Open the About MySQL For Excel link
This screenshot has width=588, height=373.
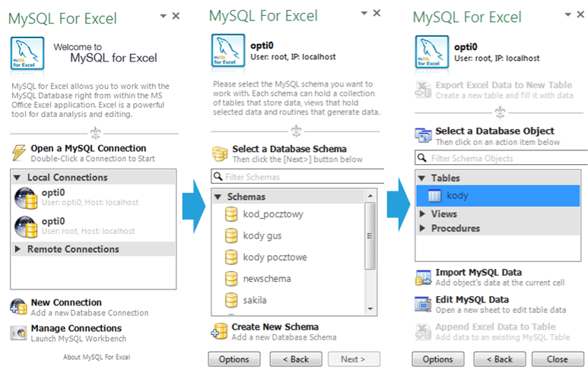(x=96, y=357)
